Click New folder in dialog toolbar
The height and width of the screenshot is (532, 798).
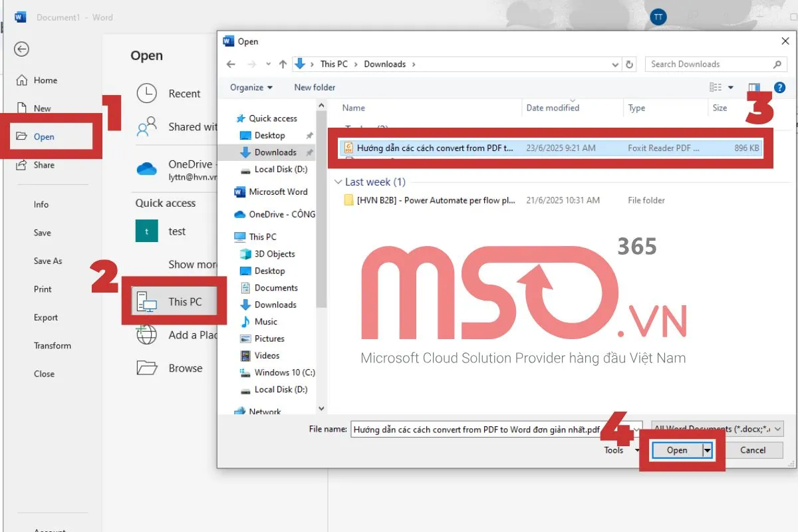pyautogui.click(x=315, y=88)
